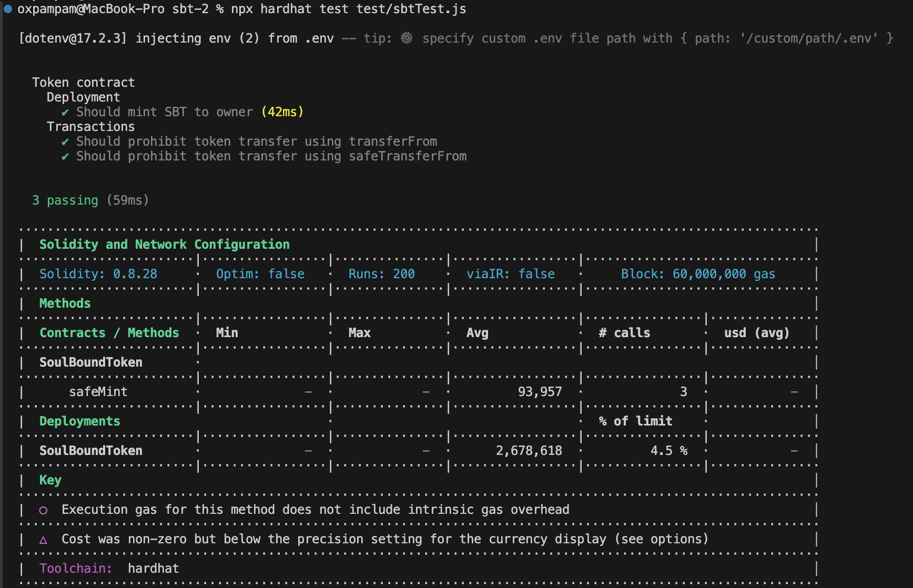The image size is (913, 588).
Task: Click the pink circle symbol in the Key section
Action: pos(43,510)
